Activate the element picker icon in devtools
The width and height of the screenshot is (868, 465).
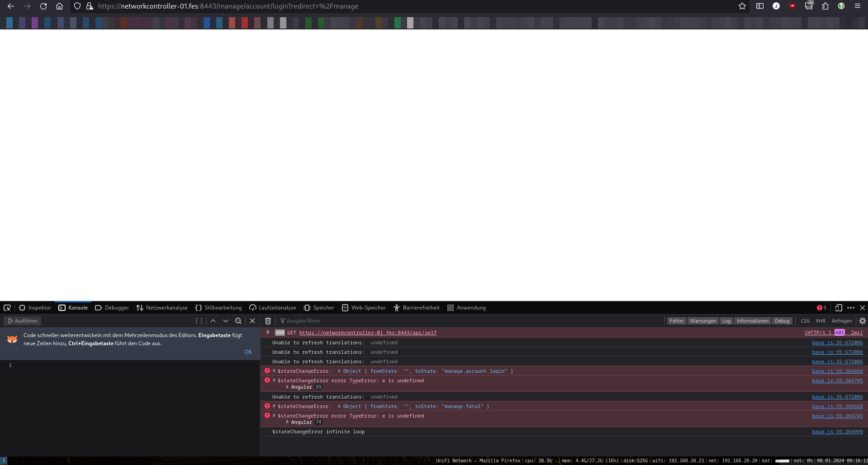(7, 308)
